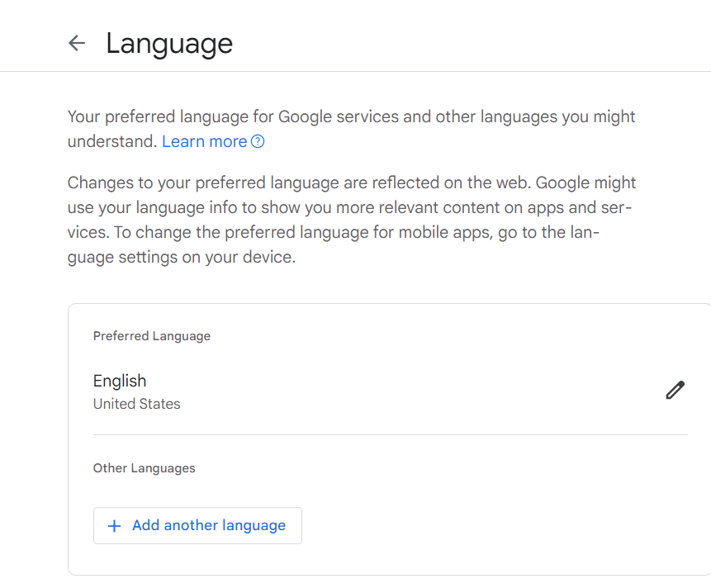Select the Language page heading

[169, 44]
